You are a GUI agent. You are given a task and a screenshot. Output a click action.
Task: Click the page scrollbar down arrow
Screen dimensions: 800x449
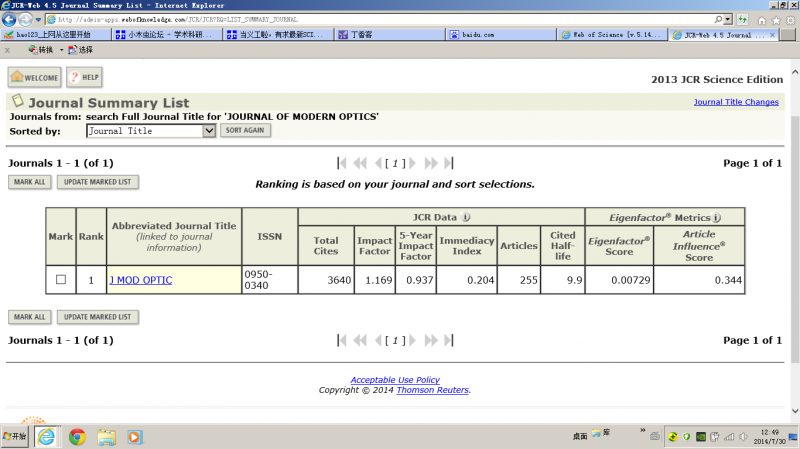[795, 411]
